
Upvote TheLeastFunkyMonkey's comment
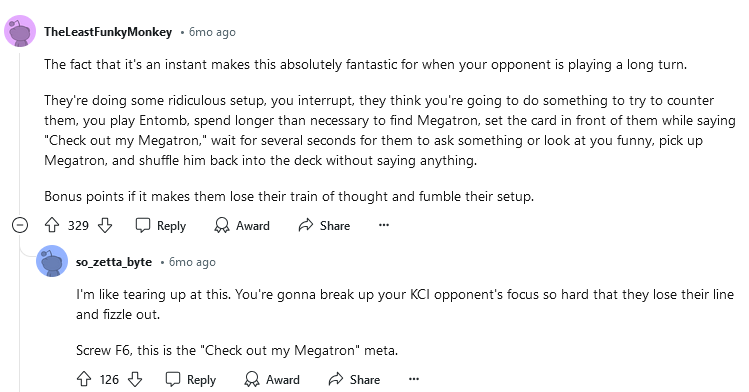pyautogui.click(x=52, y=225)
